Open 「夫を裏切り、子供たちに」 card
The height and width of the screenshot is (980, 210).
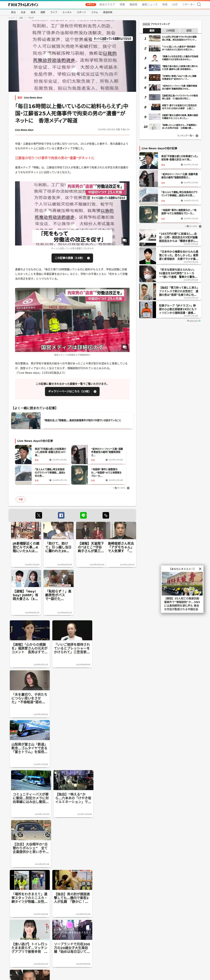[30, 694]
